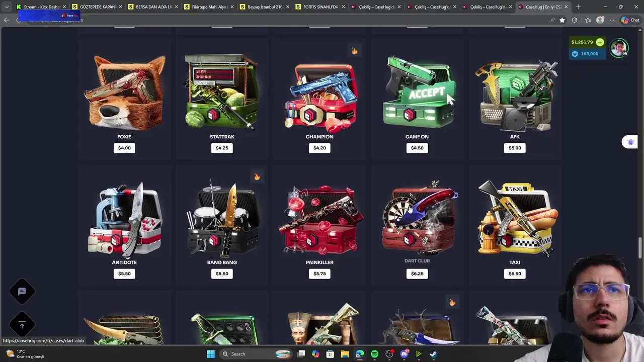Screen dimensions: 644x362
Task: Click the scroll-to-top arrow hexagon button
Action: [22, 325]
